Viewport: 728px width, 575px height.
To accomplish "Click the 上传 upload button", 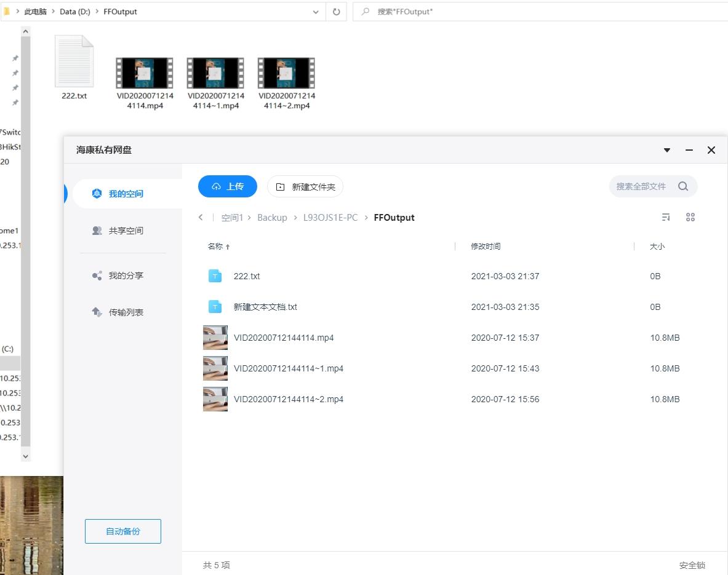I will [x=228, y=186].
